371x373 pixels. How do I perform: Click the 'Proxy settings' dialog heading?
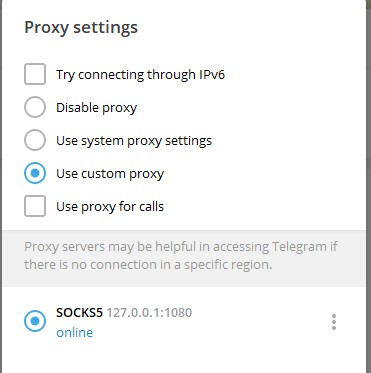[81, 27]
